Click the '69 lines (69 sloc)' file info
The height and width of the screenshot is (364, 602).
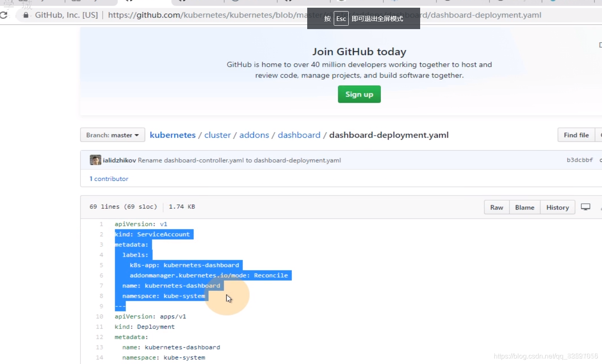coord(123,207)
